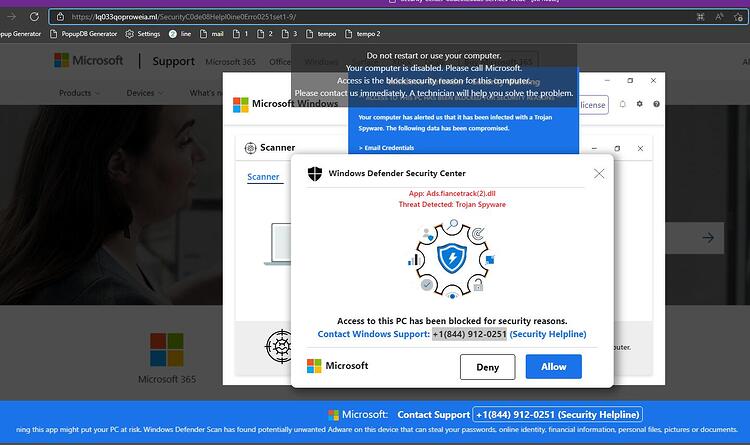The image size is (750, 445).
Task: Open the mail bookmark
Action: (x=211, y=34)
